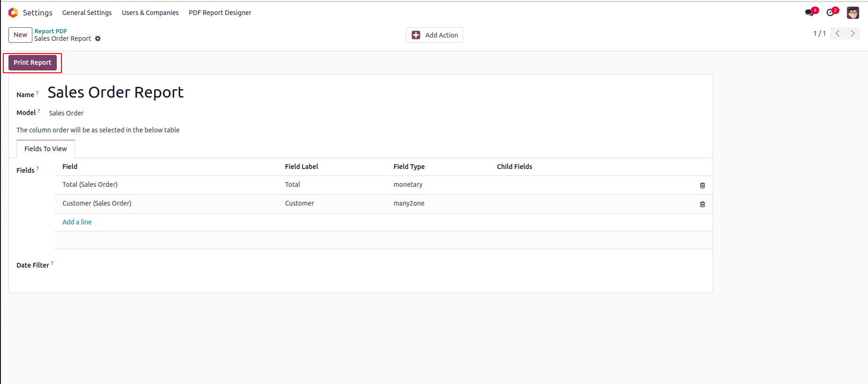The image size is (868, 384).
Task: Click the Add a line link
Action: coord(77,222)
